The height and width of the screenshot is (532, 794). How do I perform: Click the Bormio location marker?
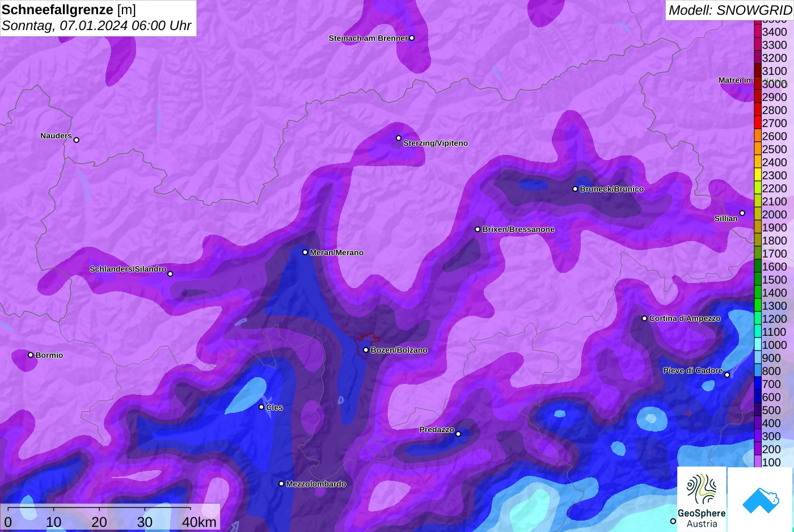click(x=31, y=355)
